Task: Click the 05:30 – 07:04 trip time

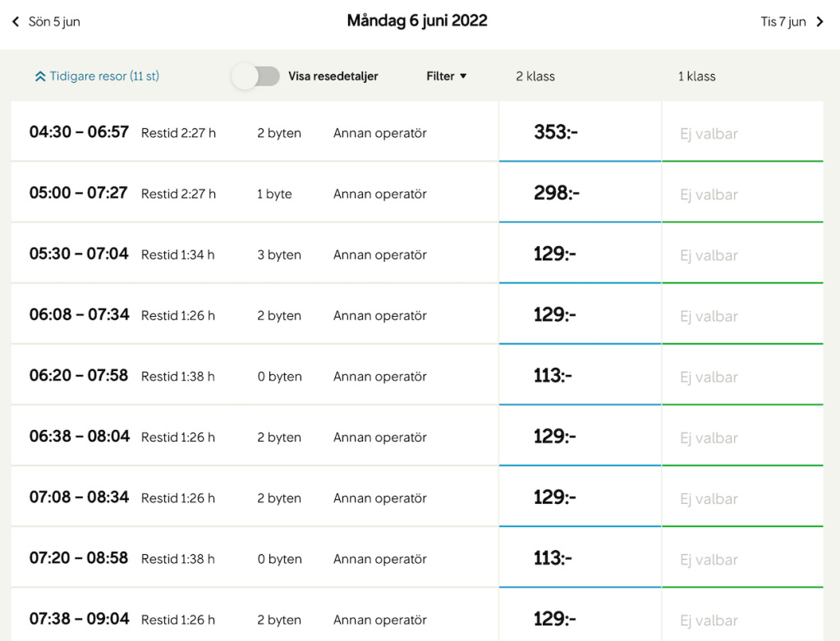Action: pyautogui.click(x=79, y=254)
